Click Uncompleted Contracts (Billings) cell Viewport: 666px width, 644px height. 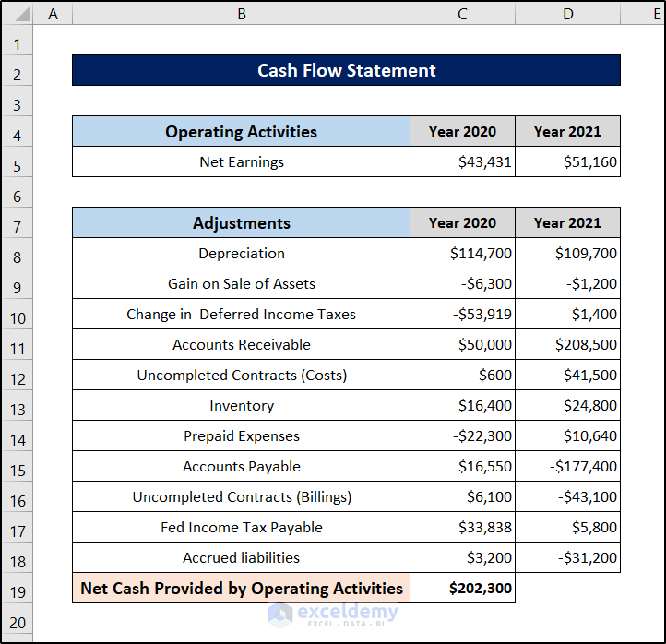click(242, 496)
